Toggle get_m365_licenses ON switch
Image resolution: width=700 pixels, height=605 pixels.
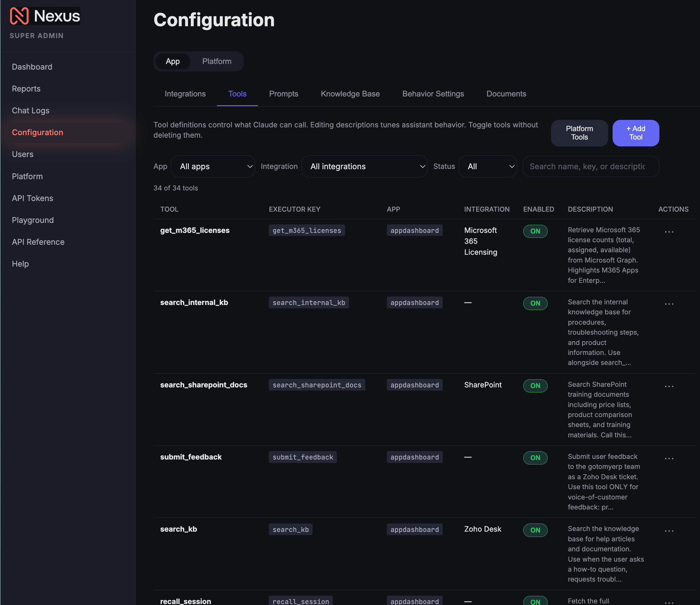point(535,231)
